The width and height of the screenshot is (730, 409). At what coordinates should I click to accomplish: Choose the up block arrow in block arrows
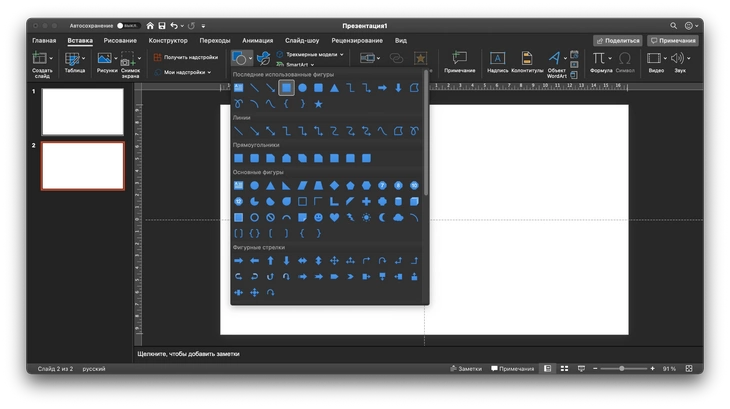[270, 261]
